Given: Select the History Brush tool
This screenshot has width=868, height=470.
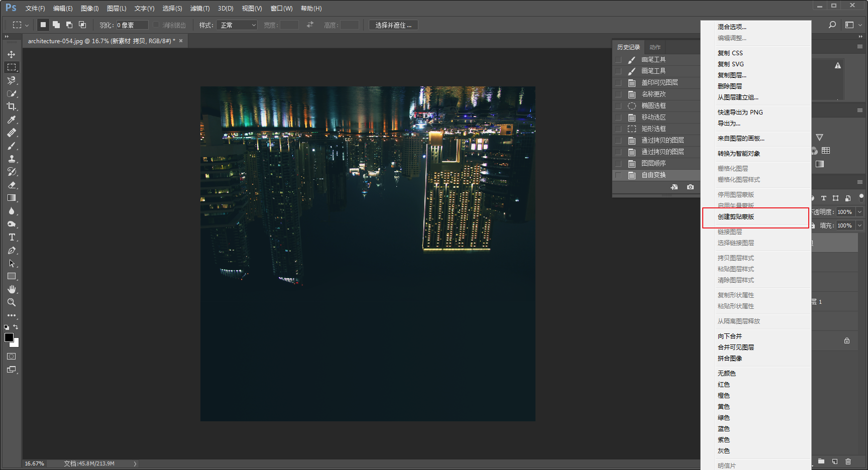Looking at the screenshot, I should click(x=12, y=172).
